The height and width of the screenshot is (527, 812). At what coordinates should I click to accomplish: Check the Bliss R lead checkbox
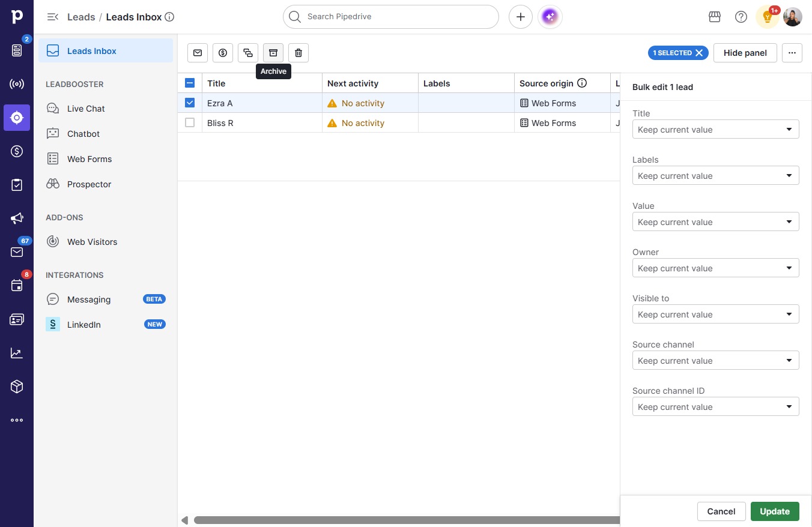click(x=190, y=122)
